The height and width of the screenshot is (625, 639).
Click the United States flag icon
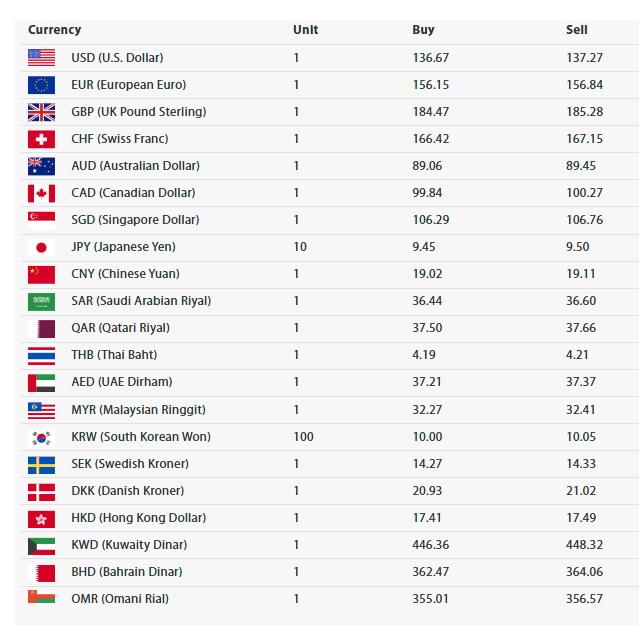coord(41,57)
